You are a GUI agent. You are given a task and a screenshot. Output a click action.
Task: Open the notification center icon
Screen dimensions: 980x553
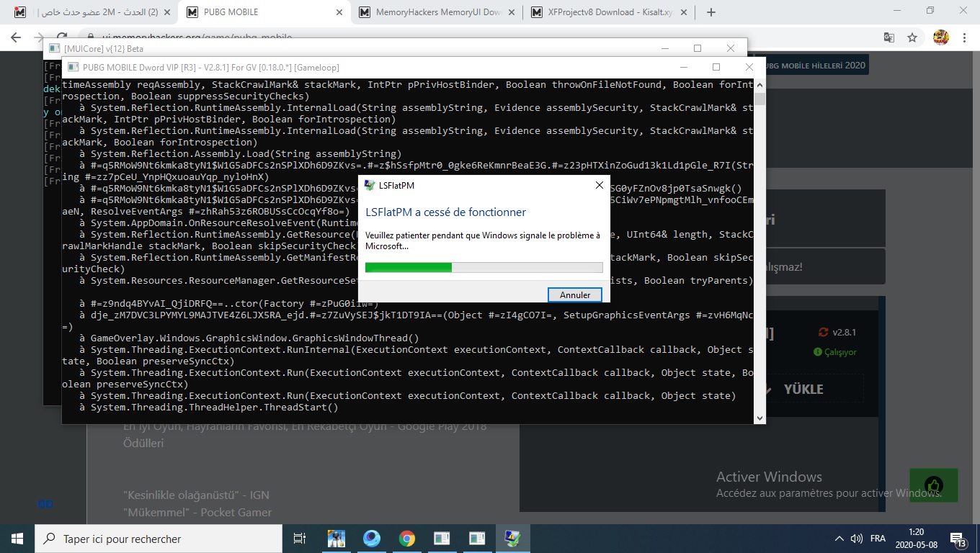[958, 539]
